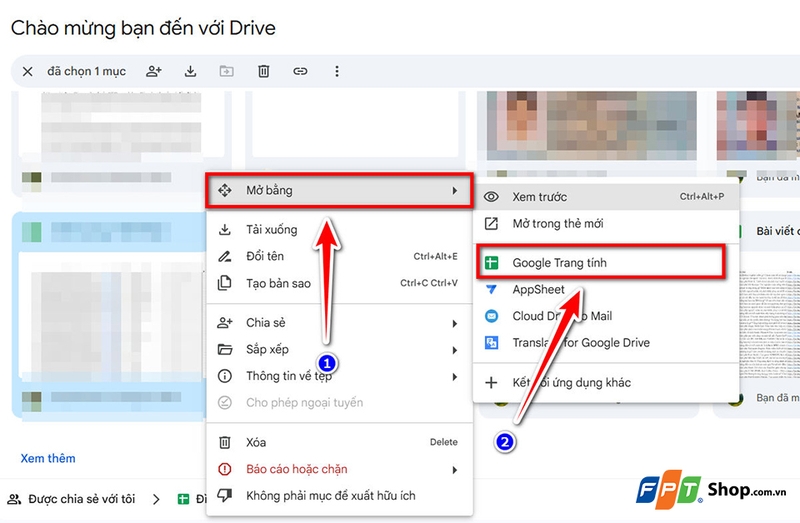Click the thumbs-down icon in menu
The image size is (800, 523).
(224, 495)
